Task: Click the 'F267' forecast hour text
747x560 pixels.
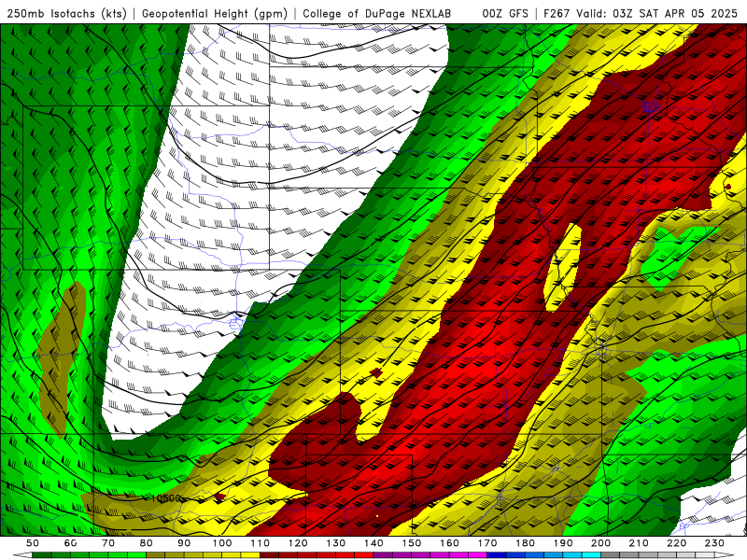Action: pyautogui.click(x=557, y=14)
